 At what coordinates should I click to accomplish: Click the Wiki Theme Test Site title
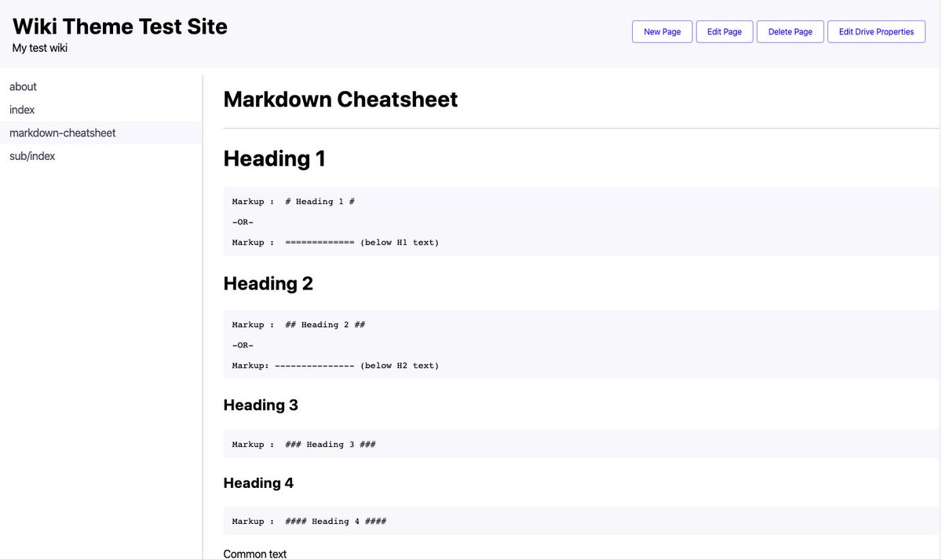(x=120, y=26)
